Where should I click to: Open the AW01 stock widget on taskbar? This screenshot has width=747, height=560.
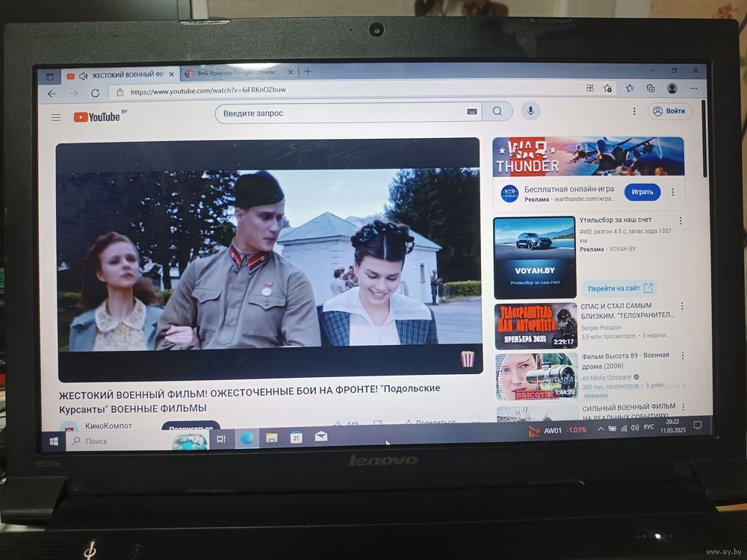557,431
